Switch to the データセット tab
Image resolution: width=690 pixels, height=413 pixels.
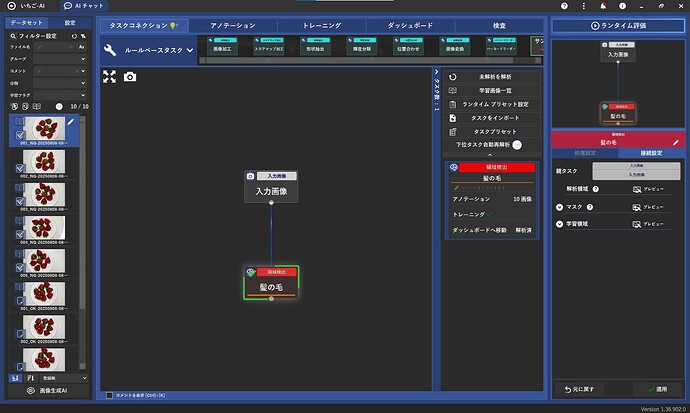click(x=26, y=22)
